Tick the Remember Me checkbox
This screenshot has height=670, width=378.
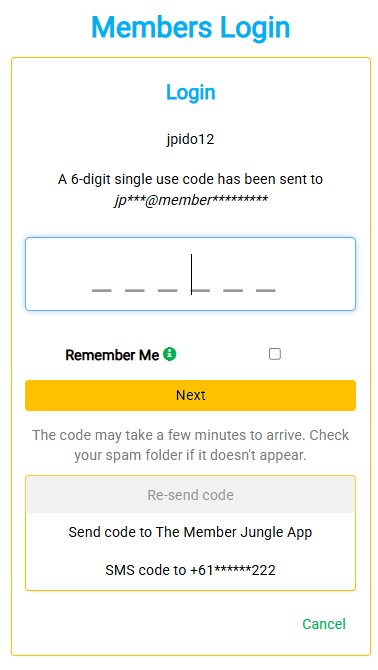275,354
